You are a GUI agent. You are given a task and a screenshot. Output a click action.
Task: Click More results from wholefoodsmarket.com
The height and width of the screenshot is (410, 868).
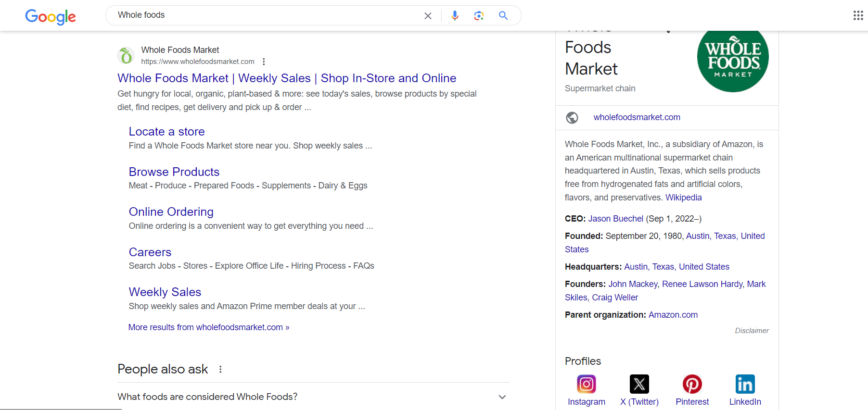(x=209, y=327)
